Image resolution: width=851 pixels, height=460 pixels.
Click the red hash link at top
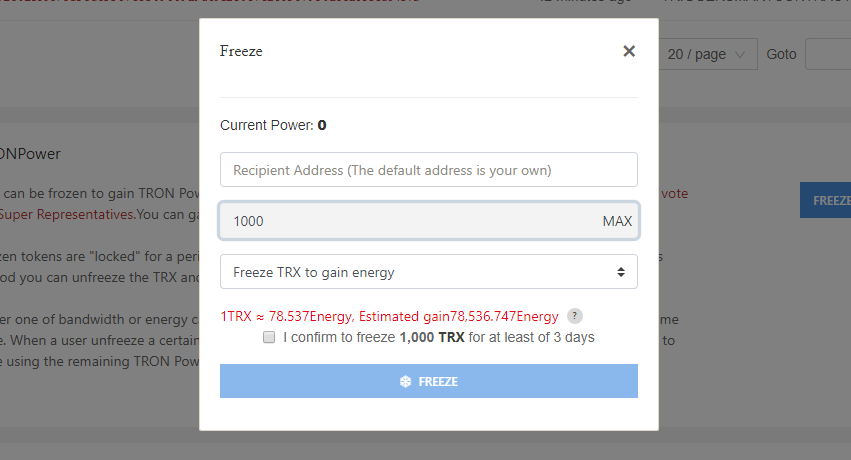[x=200, y=3]
